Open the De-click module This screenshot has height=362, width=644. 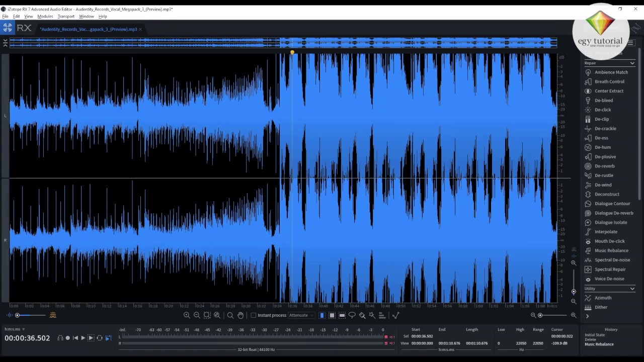coord(598,110)
